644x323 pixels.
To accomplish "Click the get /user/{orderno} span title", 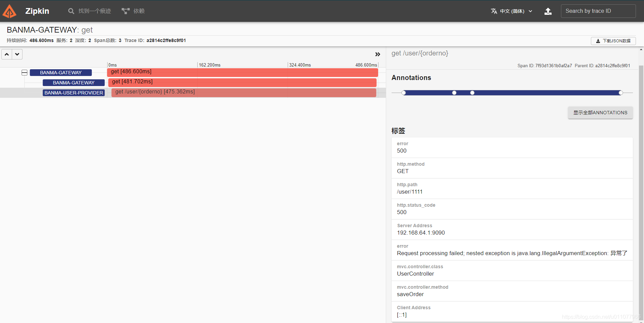I will [420, 53].
